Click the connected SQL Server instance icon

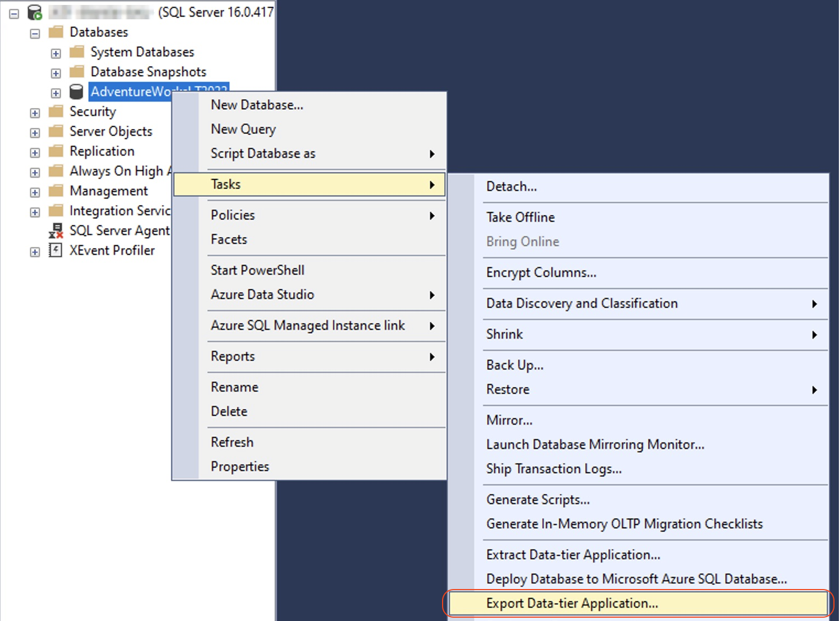(x=34, y=12)
